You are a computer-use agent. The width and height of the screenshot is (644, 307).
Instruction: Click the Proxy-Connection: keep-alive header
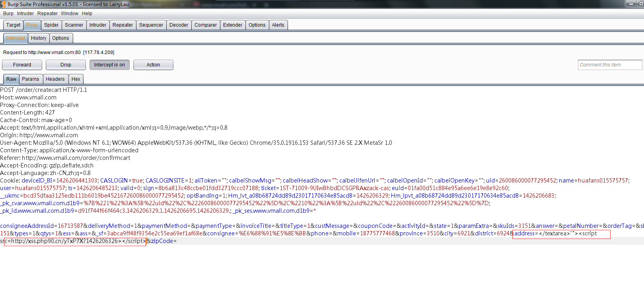tap(39, 105)
